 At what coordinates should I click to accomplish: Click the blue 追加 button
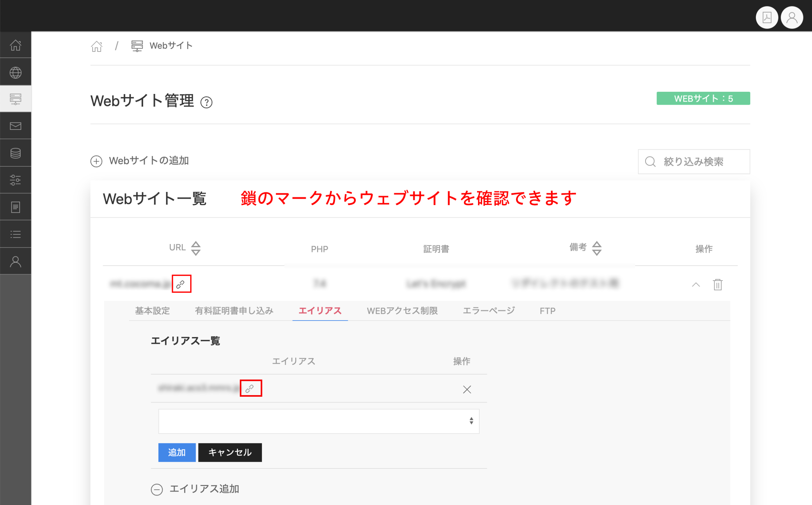click(177, 452)
